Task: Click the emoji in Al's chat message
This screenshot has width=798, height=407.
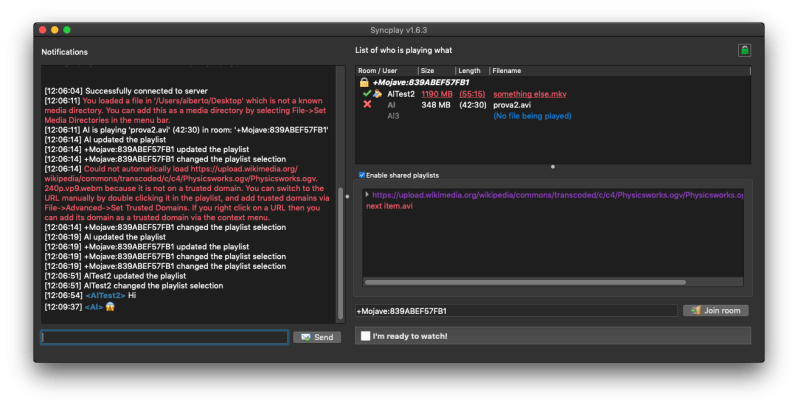Action: [x=110, y=307]
